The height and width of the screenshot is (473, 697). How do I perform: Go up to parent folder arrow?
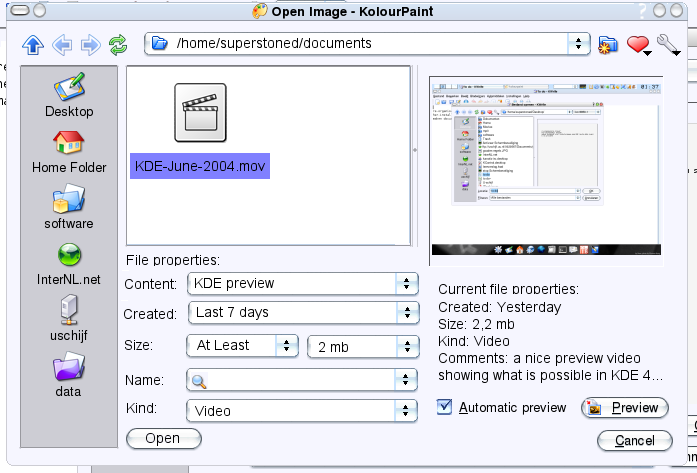(33, 45)
